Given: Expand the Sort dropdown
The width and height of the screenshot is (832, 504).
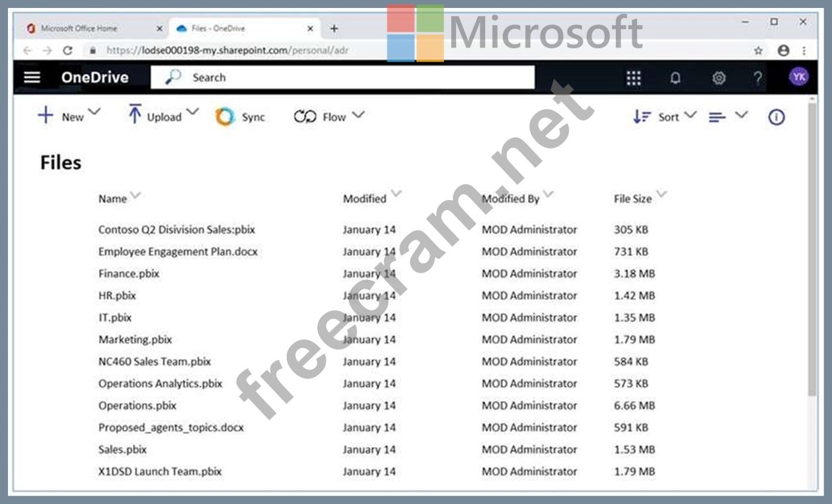Looking at the screenshot, I should click(690, 114).
